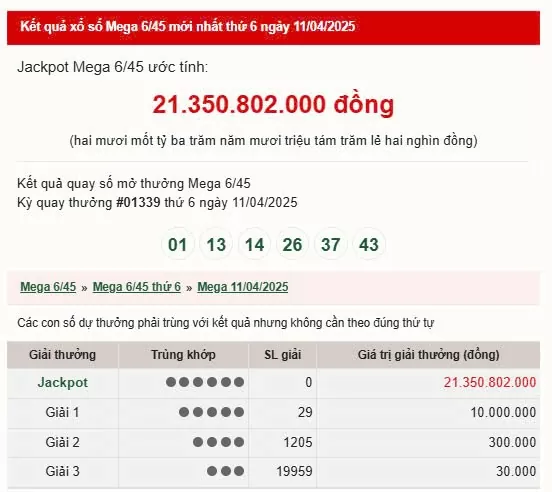Click the 'SL giải' column header

(x=282, y=355)
